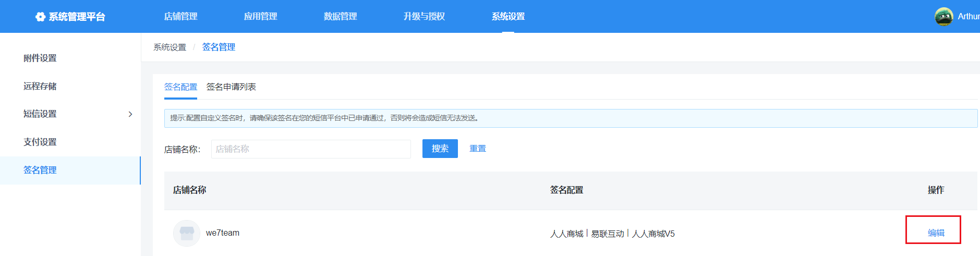
Task: Click the 操作 column header
Action: (x=936, y=190)
